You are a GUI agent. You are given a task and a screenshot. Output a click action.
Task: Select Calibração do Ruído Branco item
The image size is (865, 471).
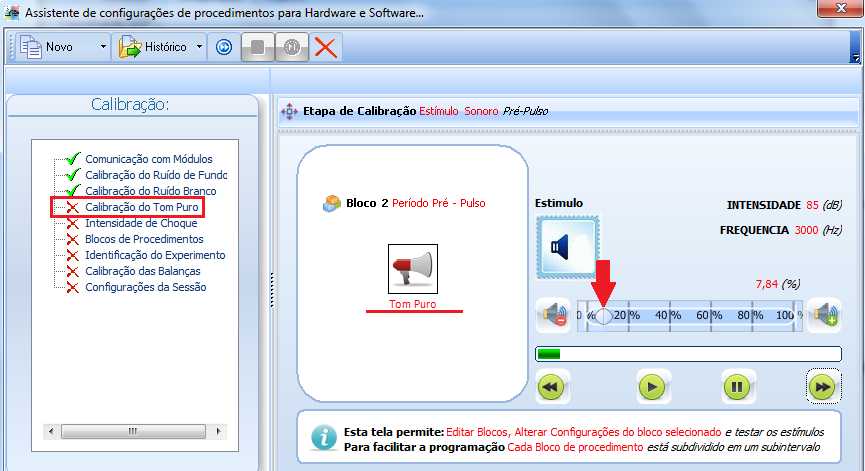pyautogui.click(x=151, y=191)
